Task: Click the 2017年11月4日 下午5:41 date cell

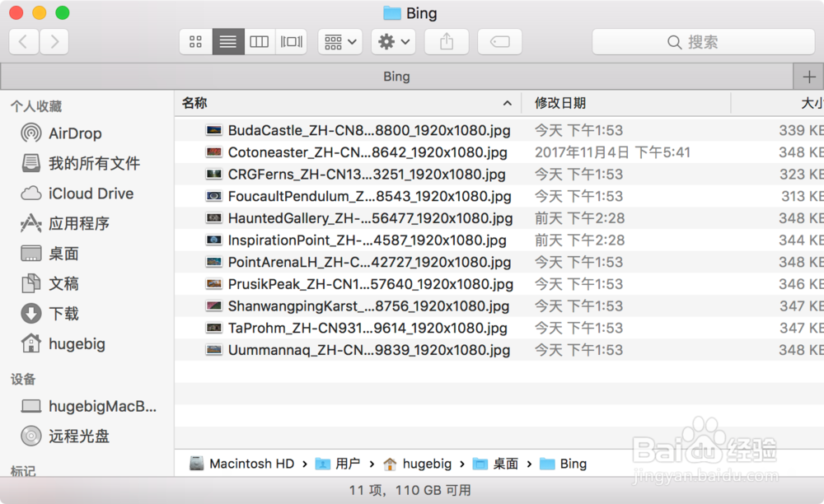Action: pos(612,152)
